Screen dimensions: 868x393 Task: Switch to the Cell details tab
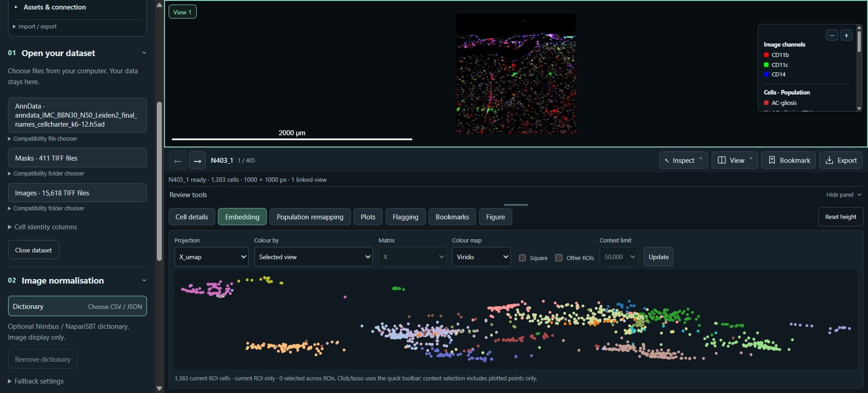pyautogui.click(x=192, y=217)
